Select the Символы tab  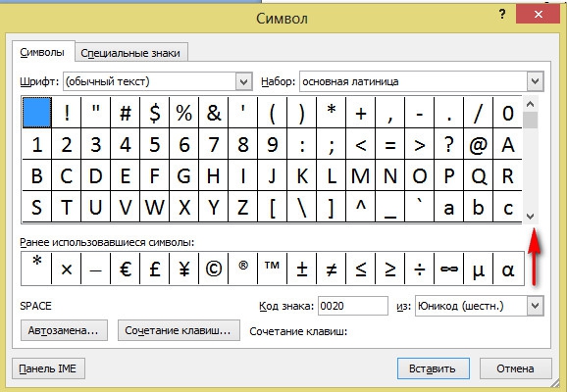(x=42, y=52)
